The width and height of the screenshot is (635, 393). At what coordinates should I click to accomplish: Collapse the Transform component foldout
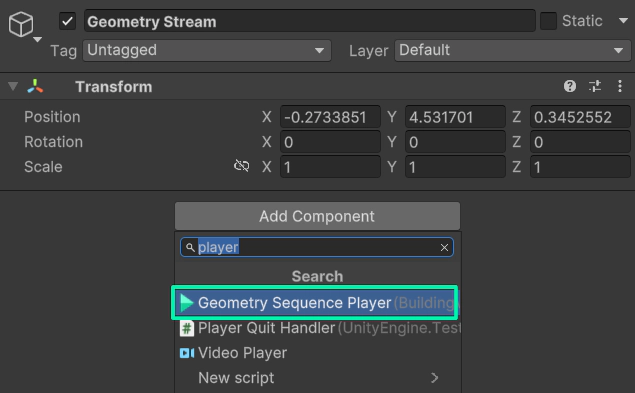(13, 86)
